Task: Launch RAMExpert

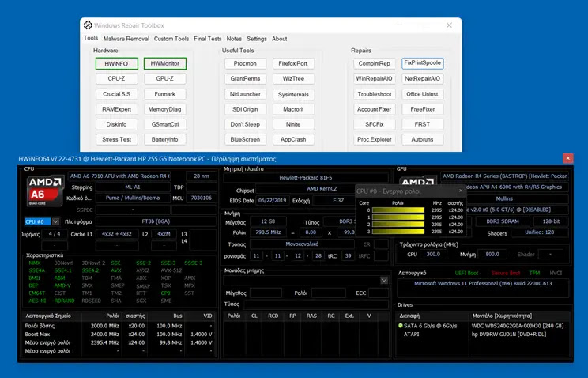Action: pos(117,109)
